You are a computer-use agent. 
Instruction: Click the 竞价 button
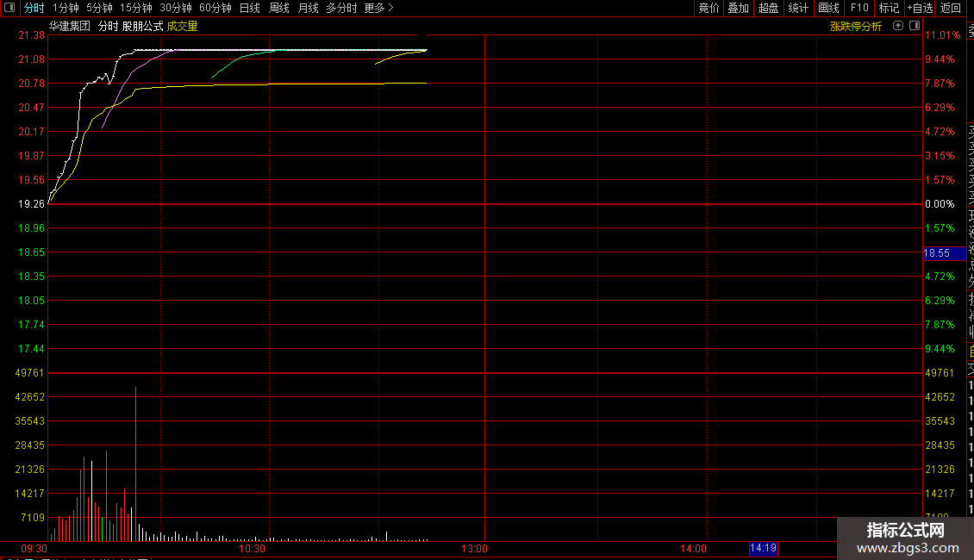click(709, 8)
